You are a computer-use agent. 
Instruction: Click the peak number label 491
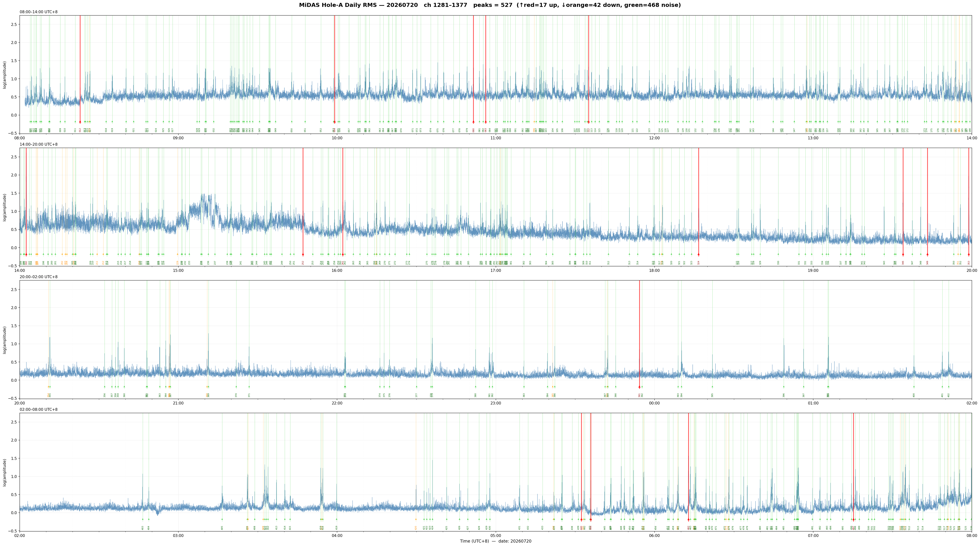812,528
